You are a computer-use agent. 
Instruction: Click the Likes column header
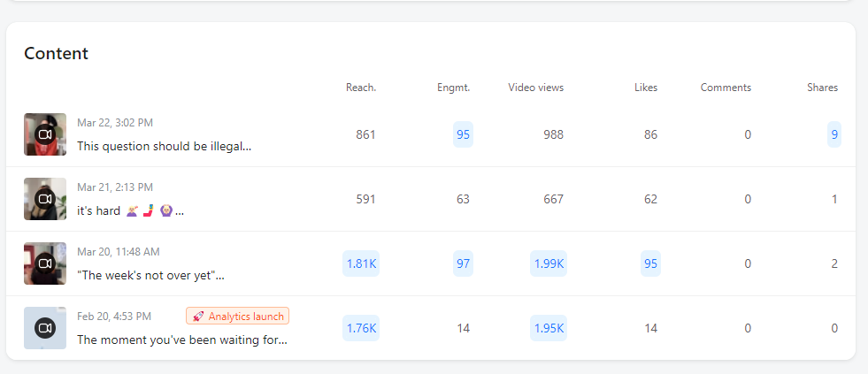coord(646,88)
